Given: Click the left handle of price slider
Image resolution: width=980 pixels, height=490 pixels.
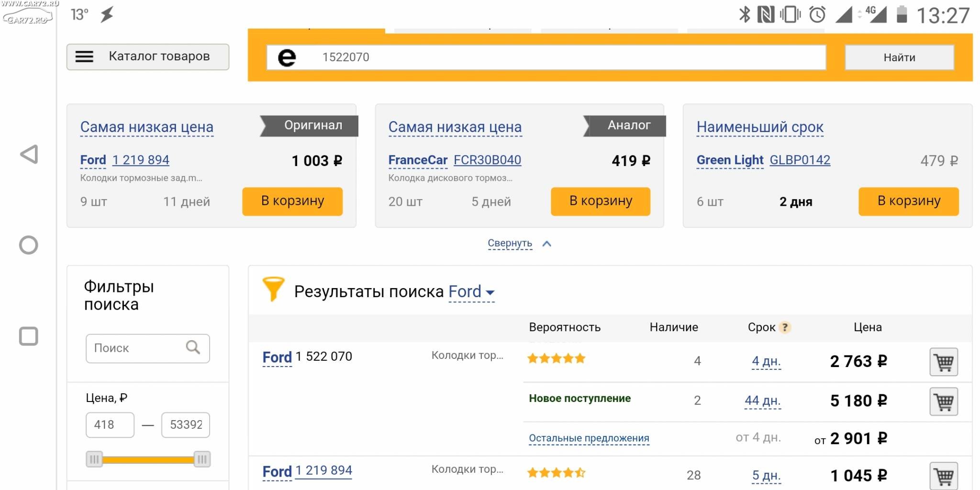Looking at the screenshot, I should point(94,459).
